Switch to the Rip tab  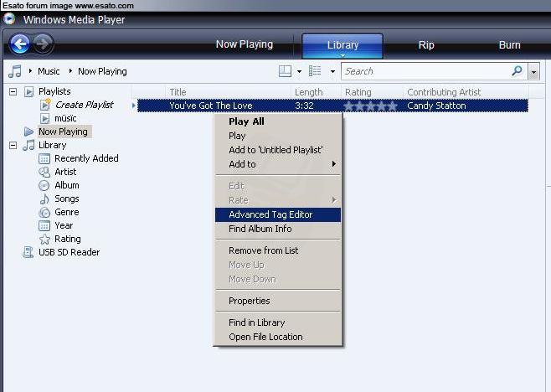coord(426,45)
